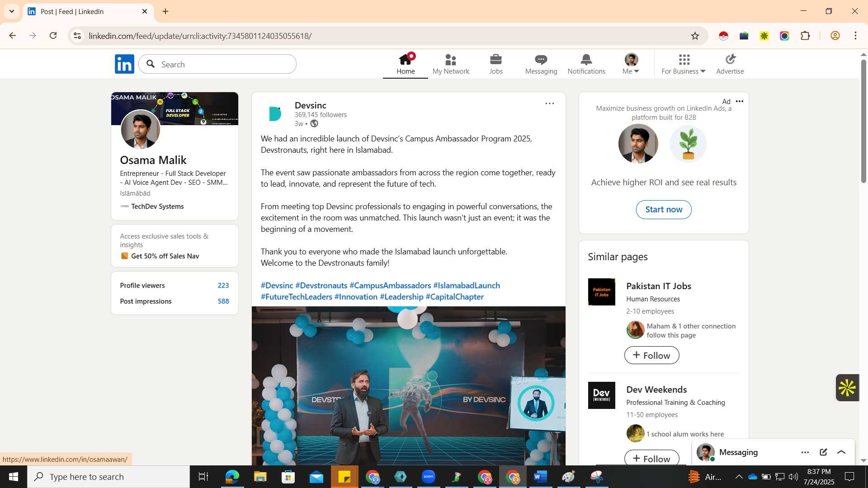868x488 pixels.
Task: Click the Windows taskbar search box
Action: click(x=108, y=477)
